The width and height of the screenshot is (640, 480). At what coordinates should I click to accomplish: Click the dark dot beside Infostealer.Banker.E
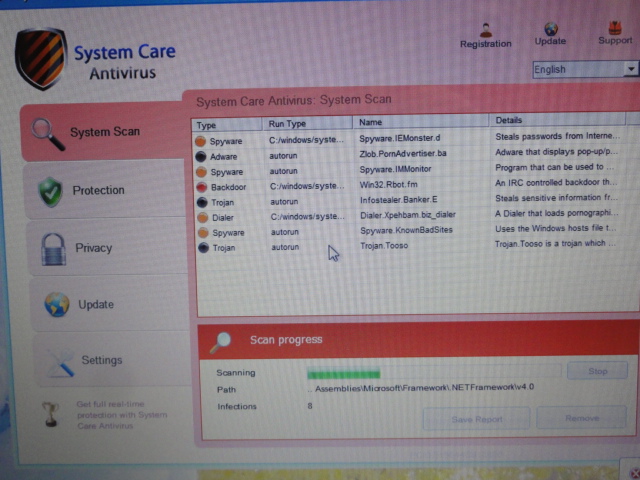(x=202, y=202)
